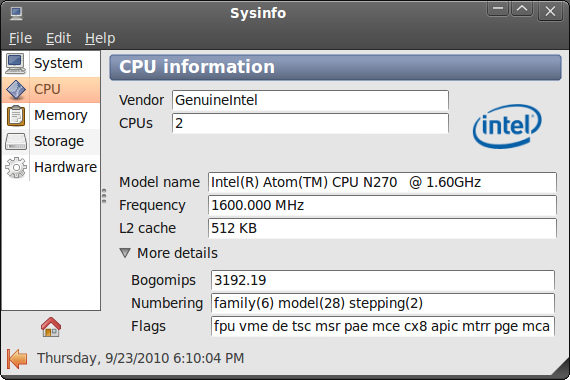Open the Edit menu
Screen dimensions: 570x380
click(x=58, y=38)
